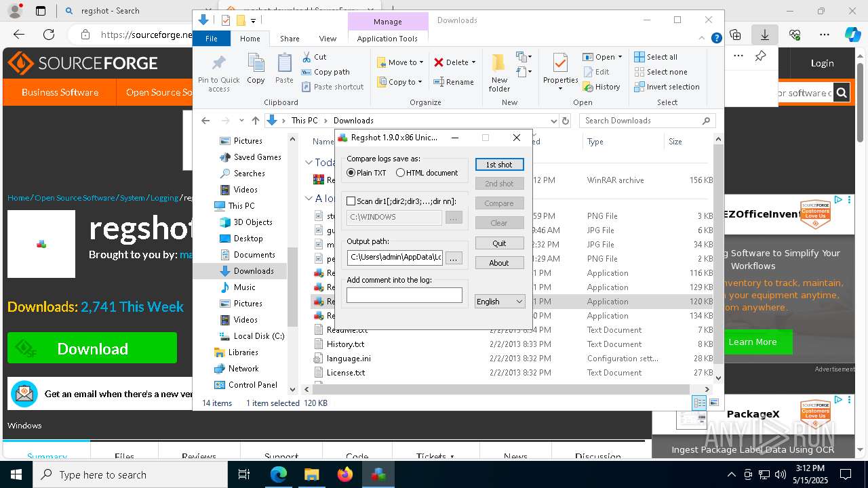Click the Learn More ad button
868x488 pixels.
752,342
